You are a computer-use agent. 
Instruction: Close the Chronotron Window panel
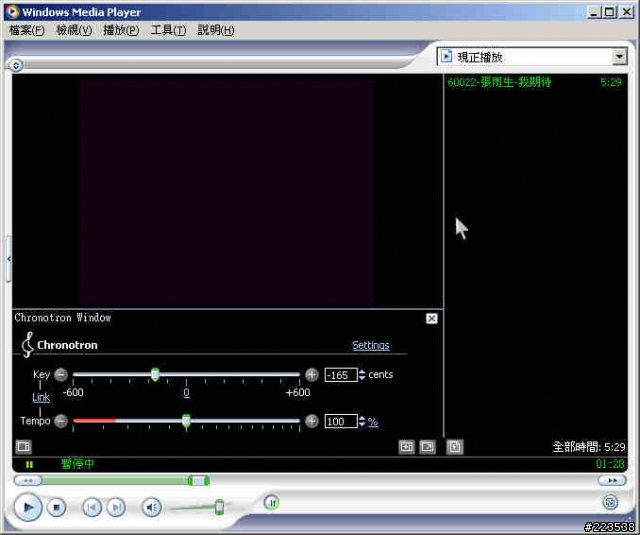coord(431,319)
